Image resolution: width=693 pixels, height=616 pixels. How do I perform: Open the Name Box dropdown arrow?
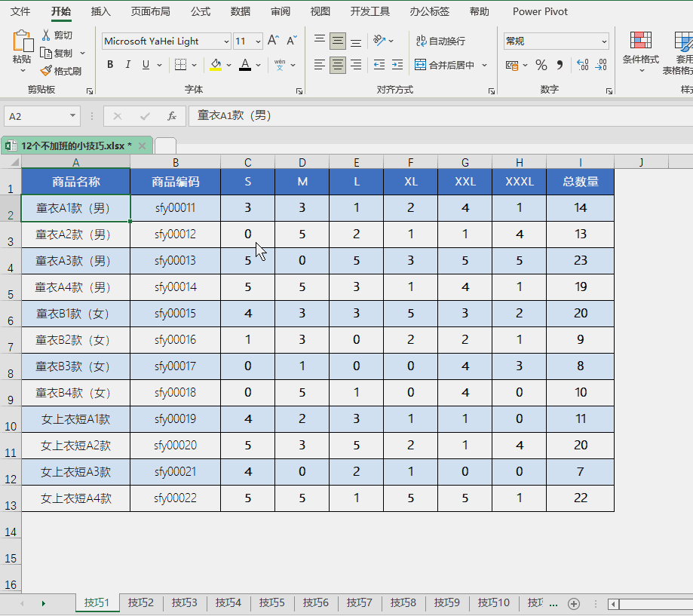[73, 116]
